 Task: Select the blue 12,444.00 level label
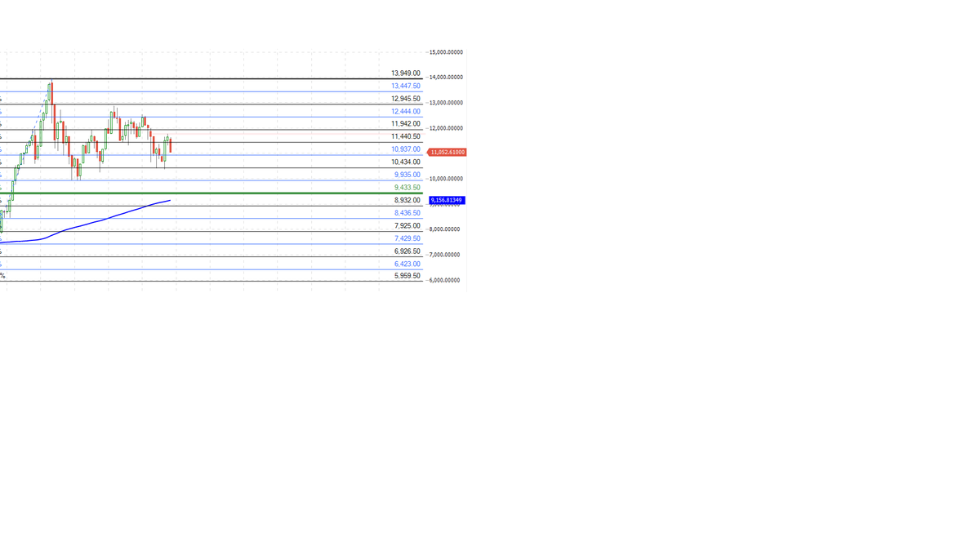click(x=406, y=111)
